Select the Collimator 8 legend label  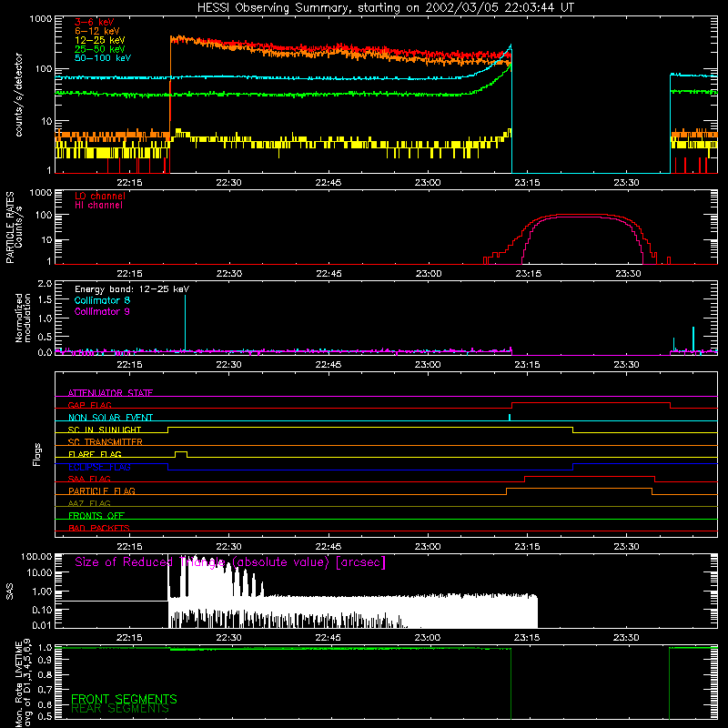[x=102, y=300]
